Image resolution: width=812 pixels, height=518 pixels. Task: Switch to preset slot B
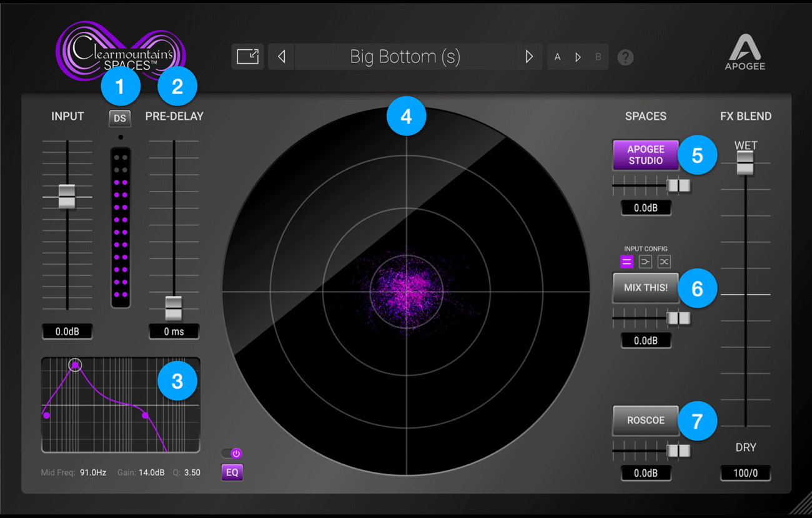tap(598, 57)
